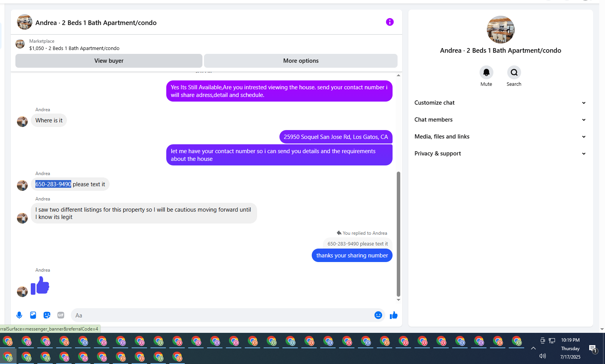Open the volume control in the system tray
Screen dimensions: 605x364
point(543,356)
